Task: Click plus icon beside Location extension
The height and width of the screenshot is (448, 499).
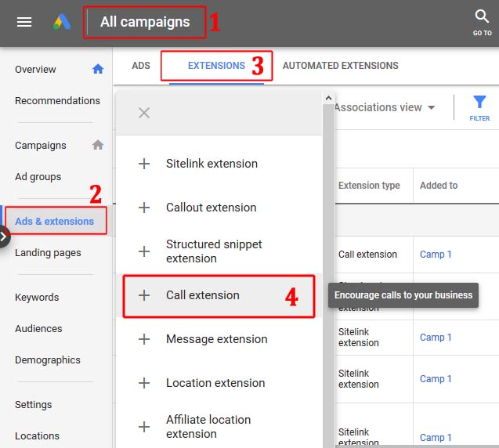Action: tap(144, 383)
